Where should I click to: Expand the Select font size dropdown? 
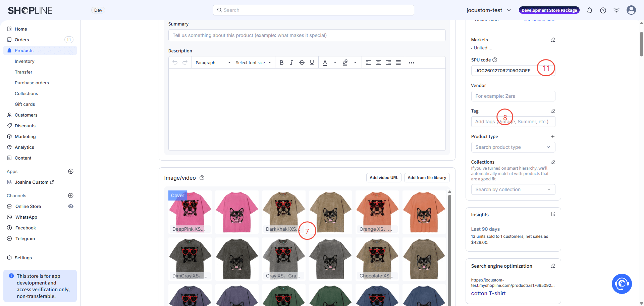point(253,63)
